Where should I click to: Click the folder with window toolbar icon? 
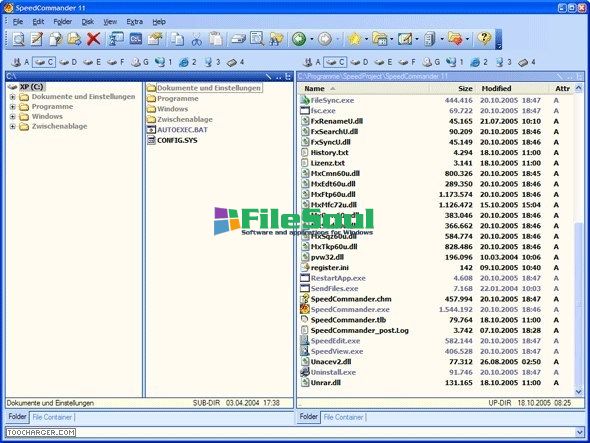[x=380, y=39]
